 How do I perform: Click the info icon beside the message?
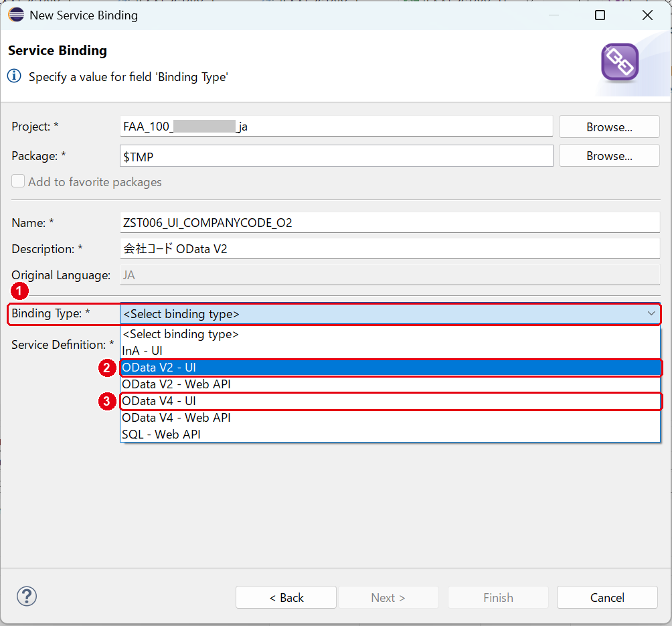(14, 76)
